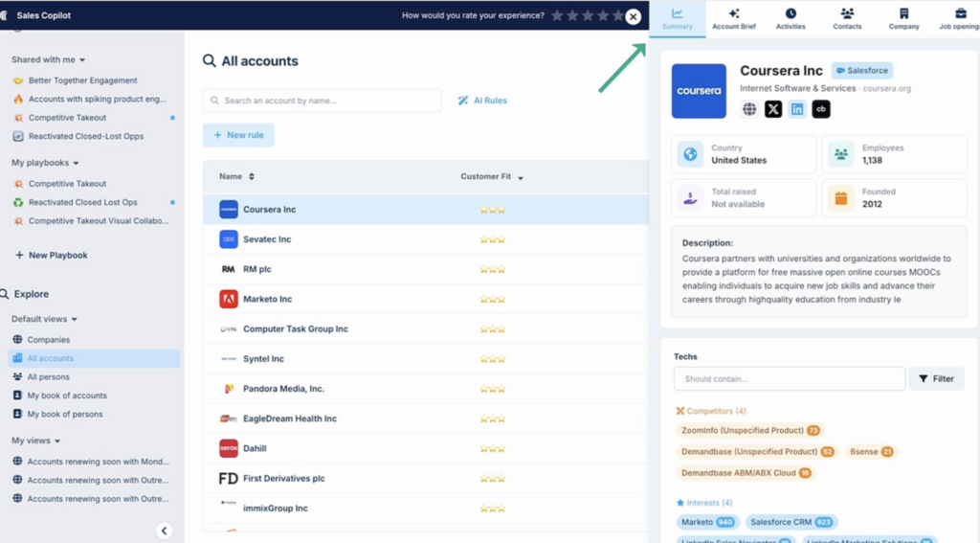Screen dimensions: 980x543
Task: Click the AI Rules link
Action: point(482,101)
